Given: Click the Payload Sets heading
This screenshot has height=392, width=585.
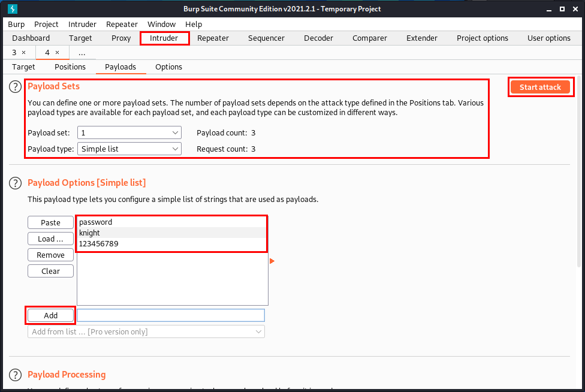Looking at the screenshot, I should pyautogui.click(x=54, y=86).
